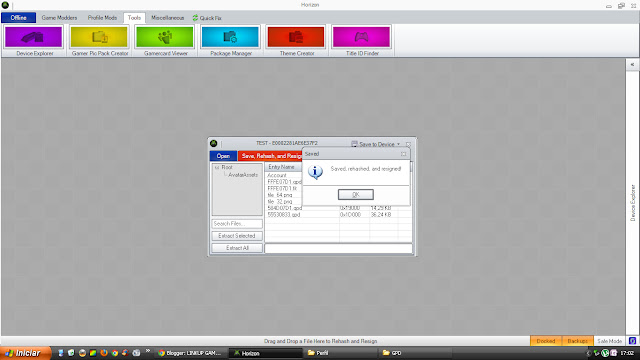Expand quick launch overflow chevron
This screenshot has height=360, width=640.
coord(147,351)
